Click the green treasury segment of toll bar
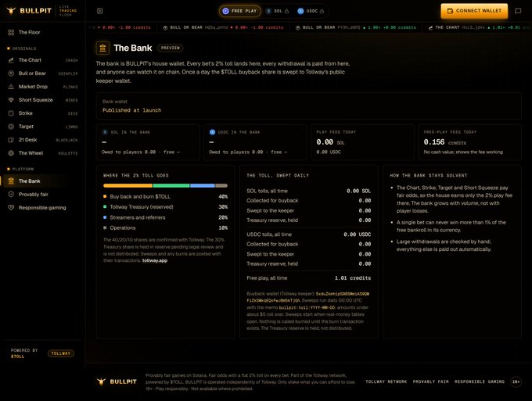The image size is (532, 401). [x=171, y=185]
